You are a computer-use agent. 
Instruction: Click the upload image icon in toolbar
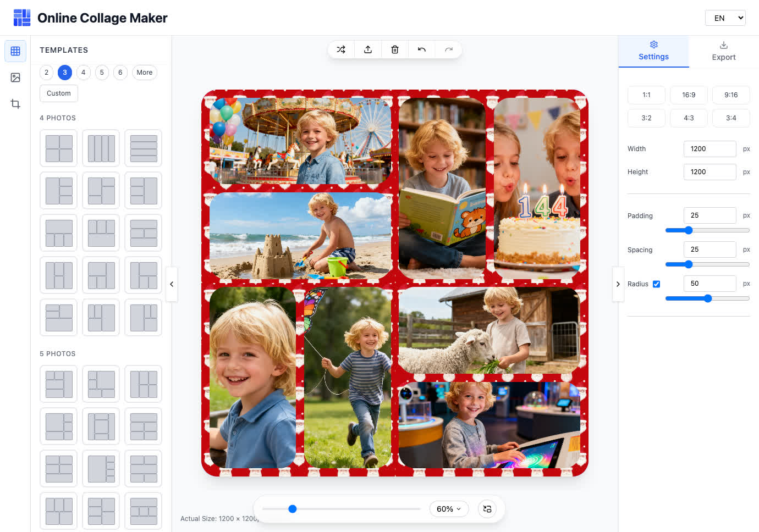coord(368,49)
